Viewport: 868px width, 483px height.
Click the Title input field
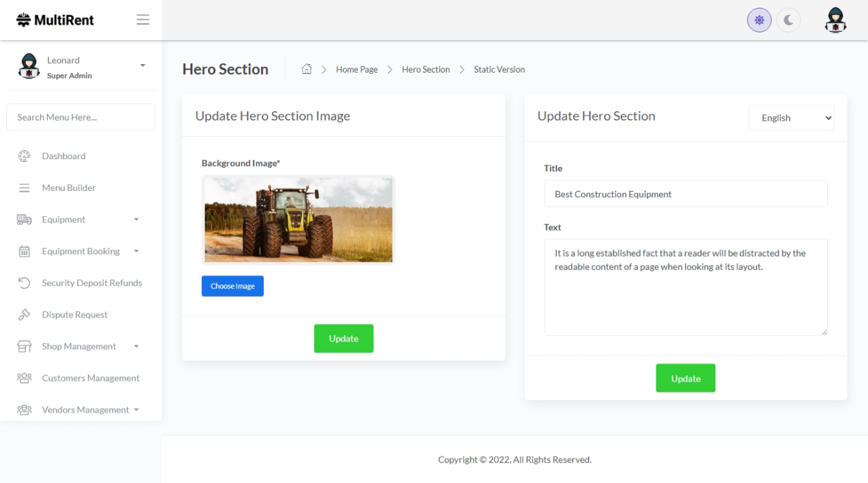click(685, 194)
